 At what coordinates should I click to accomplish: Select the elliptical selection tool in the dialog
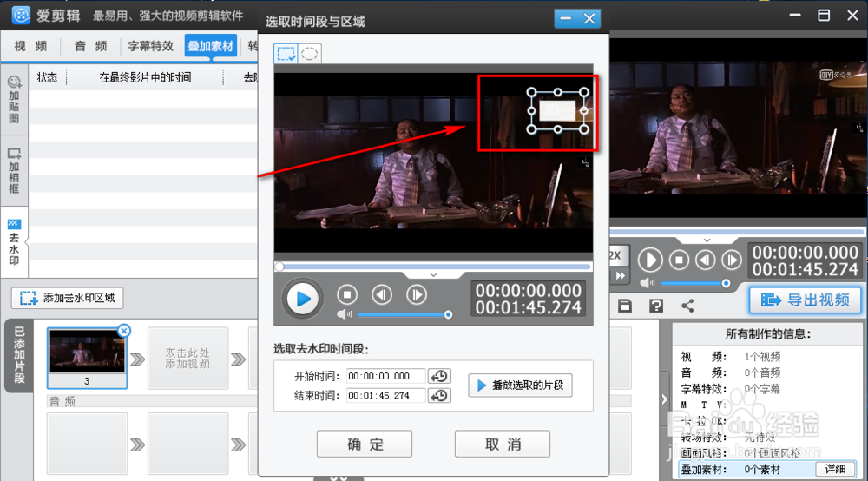click(x=310, y=54)
